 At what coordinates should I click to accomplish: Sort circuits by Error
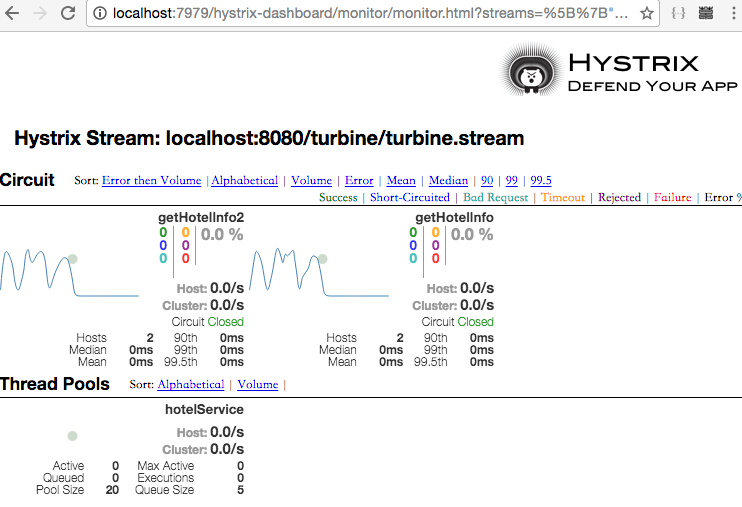359,180
